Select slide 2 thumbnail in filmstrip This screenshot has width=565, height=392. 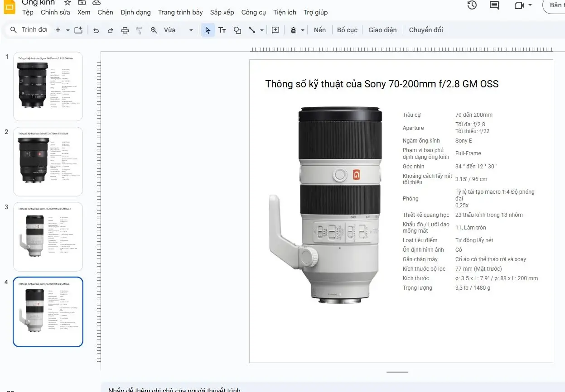48,162
